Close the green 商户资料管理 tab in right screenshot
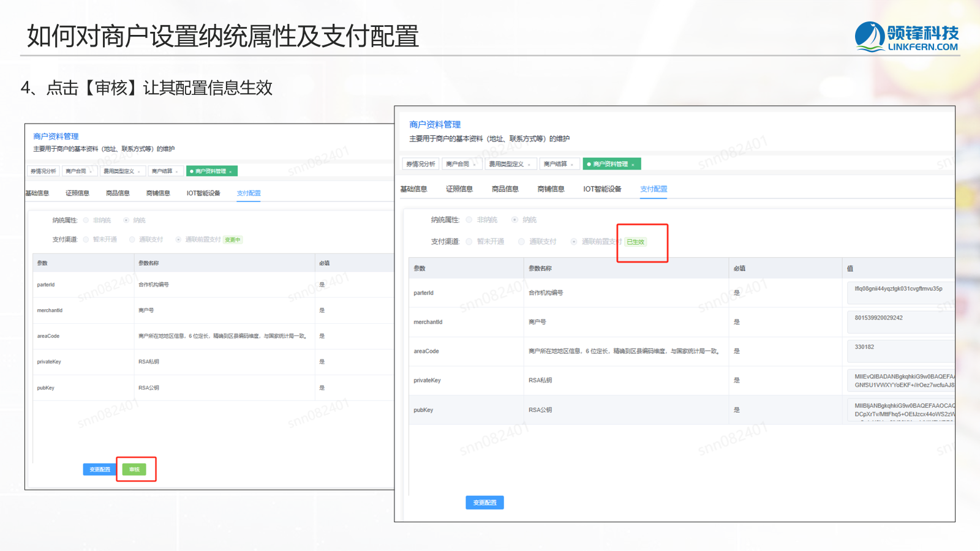Screen dimensions: 980x551 click(x=633, y=165)
